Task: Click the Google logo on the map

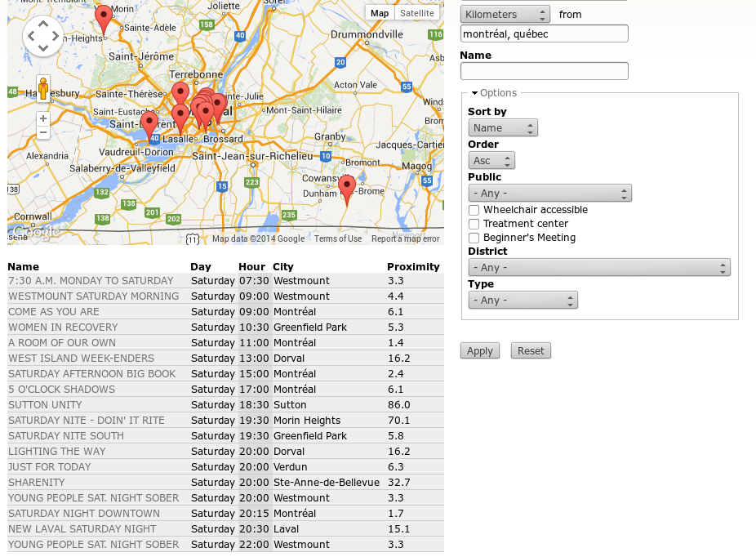Action: (x=34, y=233)
